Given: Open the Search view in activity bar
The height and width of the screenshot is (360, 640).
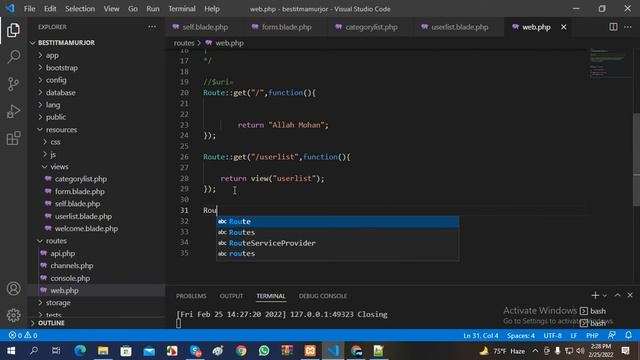Looking at the screenshot, I should click(13, 57).
